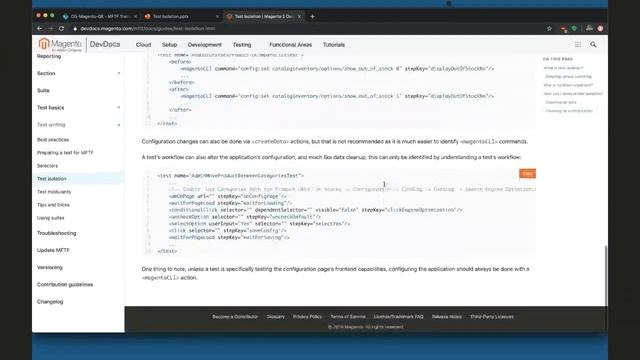Click Release Notes footer link
This screenshot has height=360, width=640.
447,317
